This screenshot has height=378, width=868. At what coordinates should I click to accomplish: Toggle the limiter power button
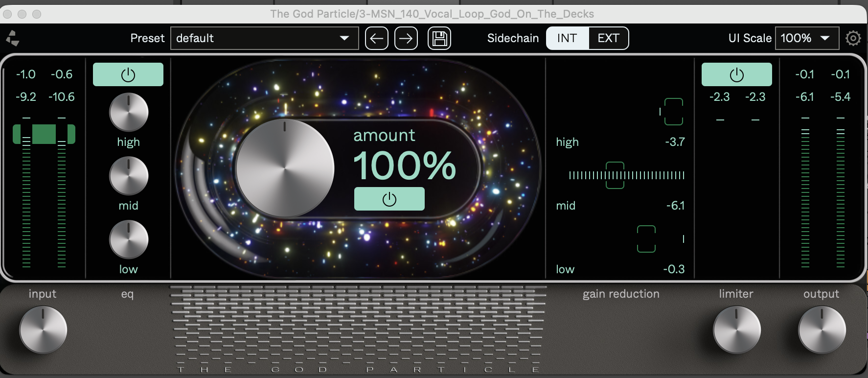coord(736,75)
